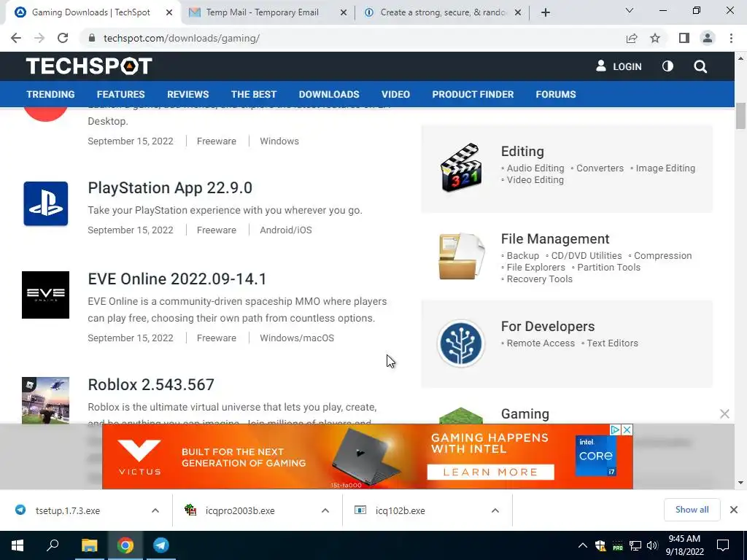Click the TechSpot logo
This screenshot has width=747, height=560.
[x=89, y=66]
